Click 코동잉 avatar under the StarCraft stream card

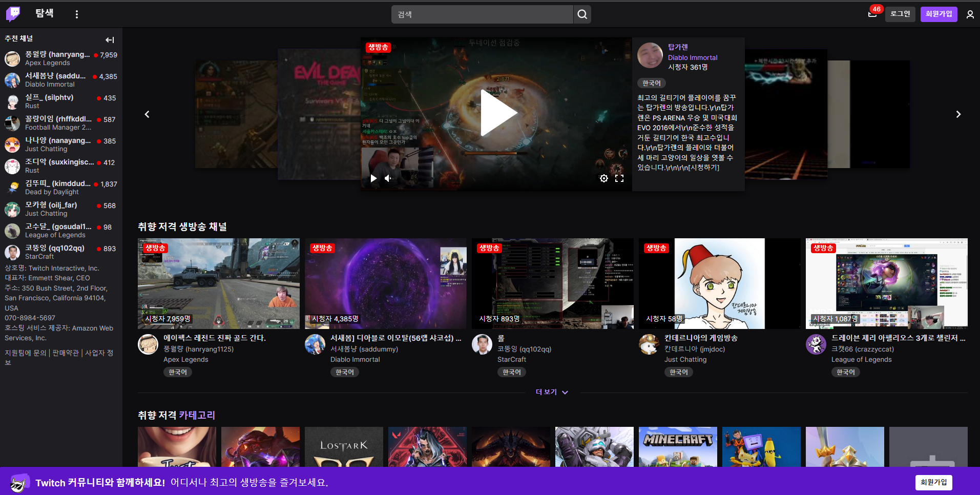[482, 344]
